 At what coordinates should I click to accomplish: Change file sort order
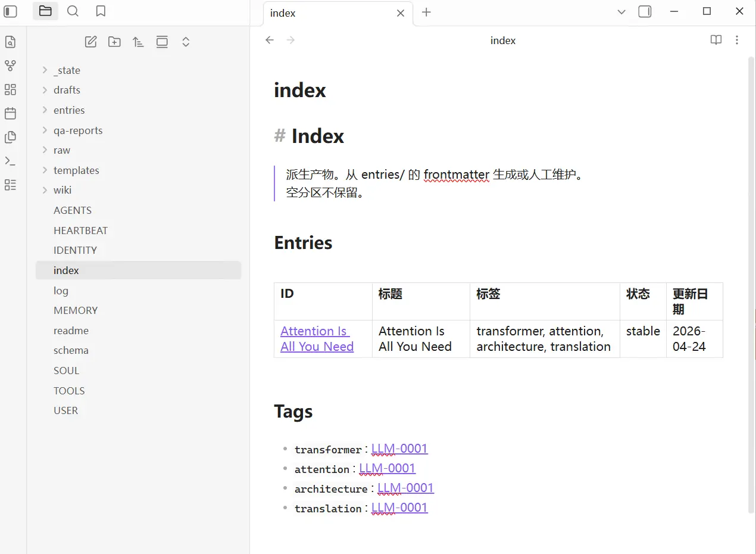pyautogui.click(x=138, y=42)
